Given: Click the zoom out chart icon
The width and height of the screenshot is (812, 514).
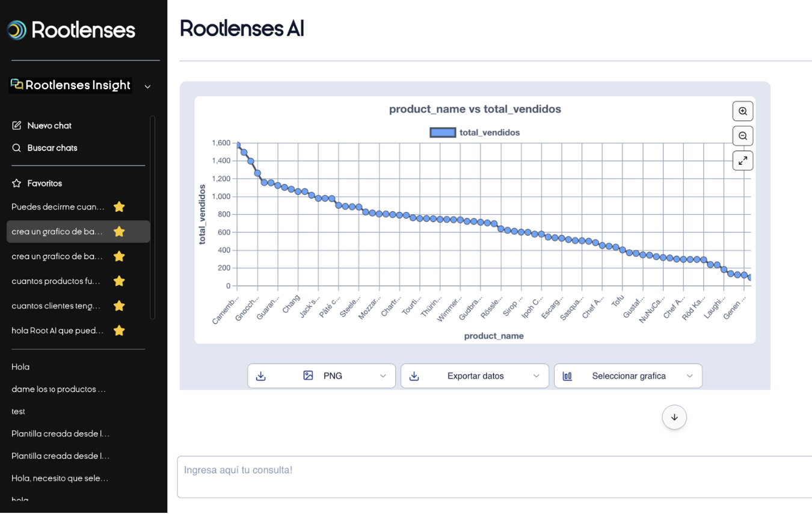Looking at the screenshot, I should 743,136.
